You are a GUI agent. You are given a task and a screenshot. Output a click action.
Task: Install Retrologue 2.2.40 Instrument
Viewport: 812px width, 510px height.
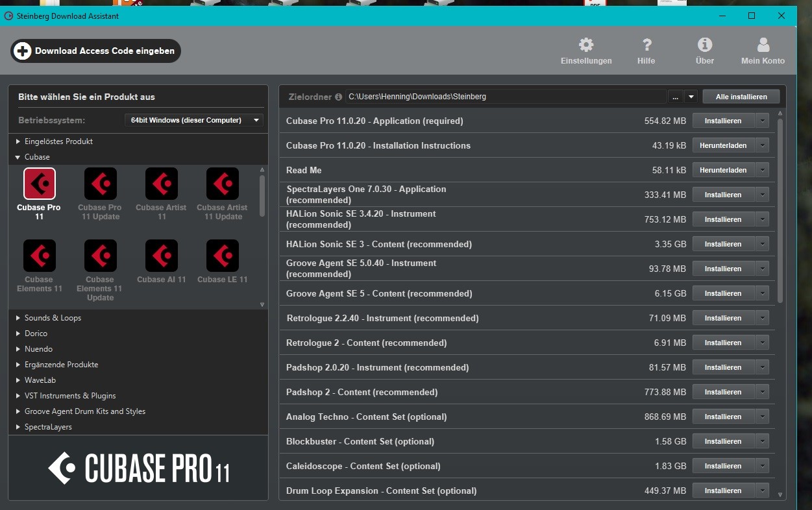pos(723,318)
